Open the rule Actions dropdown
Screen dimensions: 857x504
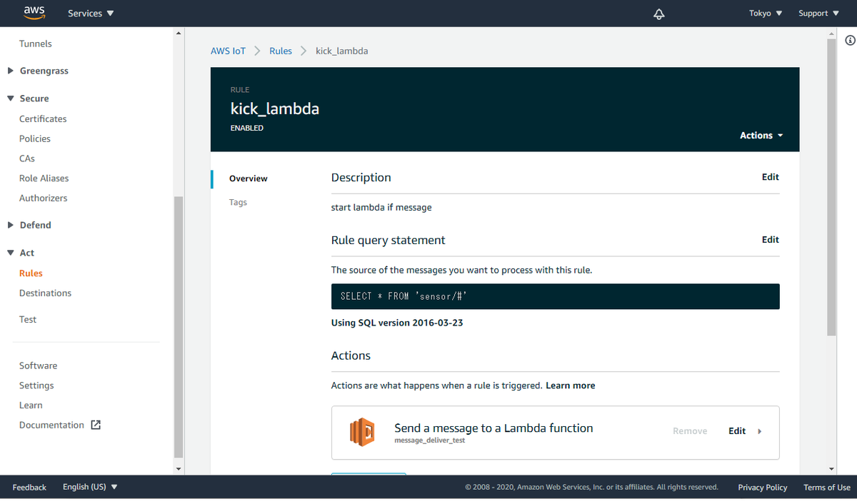point(761,136)
